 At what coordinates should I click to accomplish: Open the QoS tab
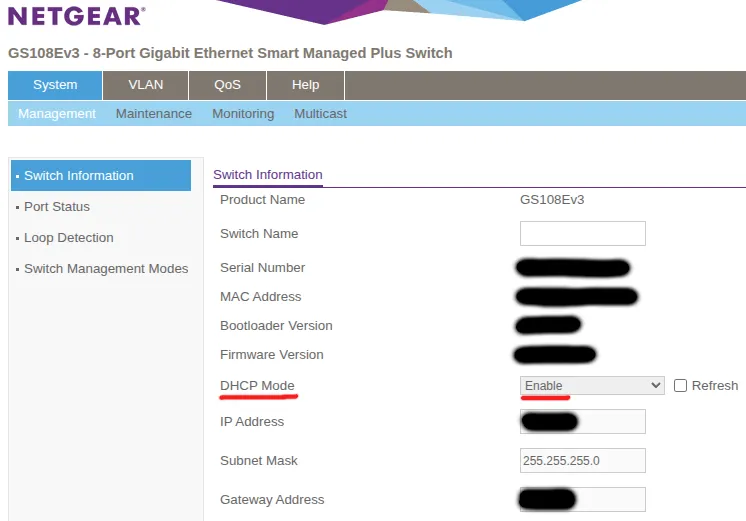pos(227,85)
